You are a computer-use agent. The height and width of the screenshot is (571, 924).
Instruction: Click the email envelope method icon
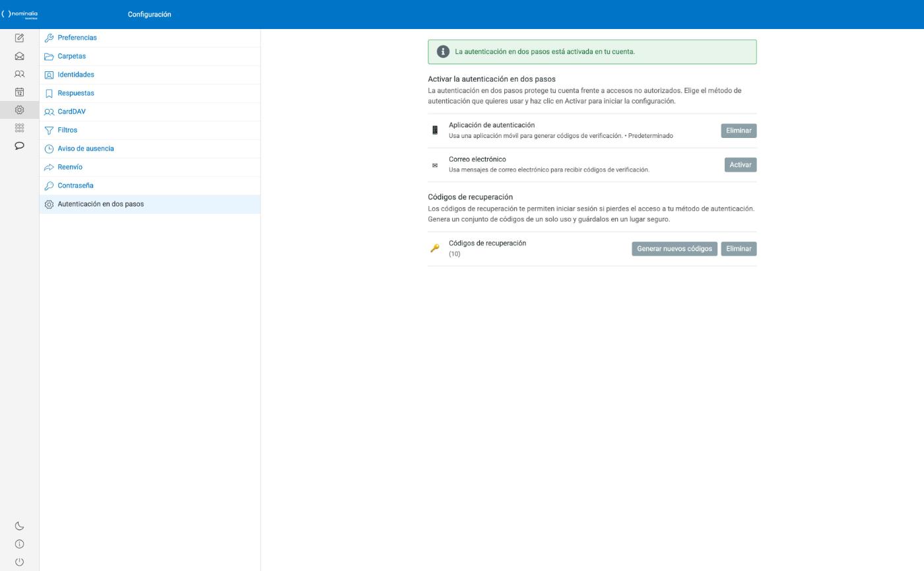[x=434, y=165]
